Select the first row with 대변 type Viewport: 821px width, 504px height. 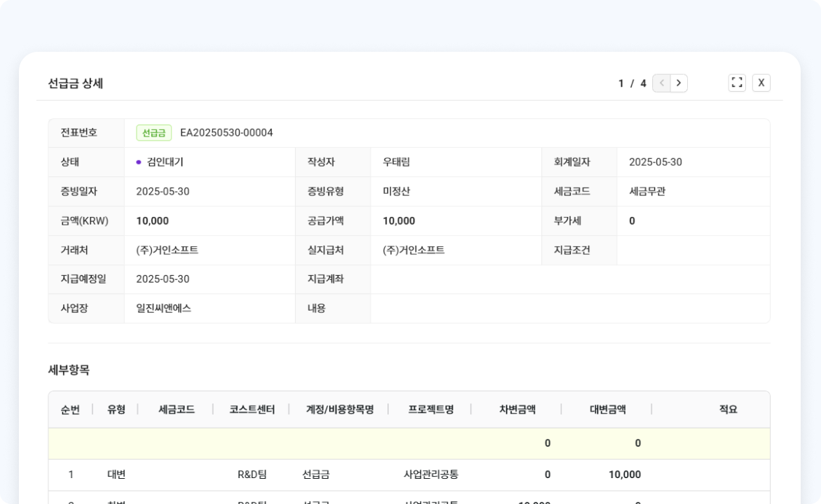click(x=116, y=475)
